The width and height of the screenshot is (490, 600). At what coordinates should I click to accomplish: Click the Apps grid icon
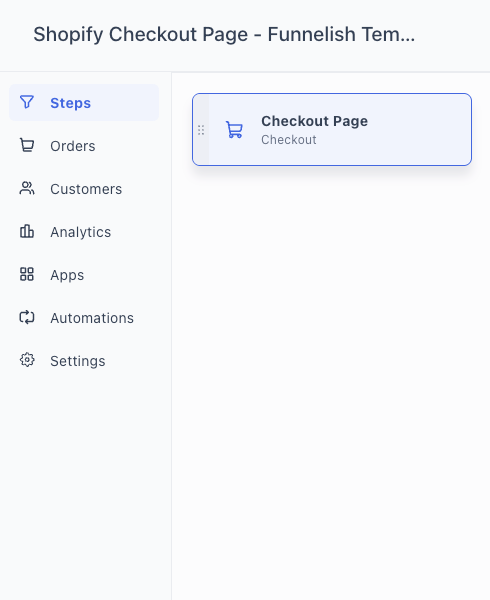point(27,274)
